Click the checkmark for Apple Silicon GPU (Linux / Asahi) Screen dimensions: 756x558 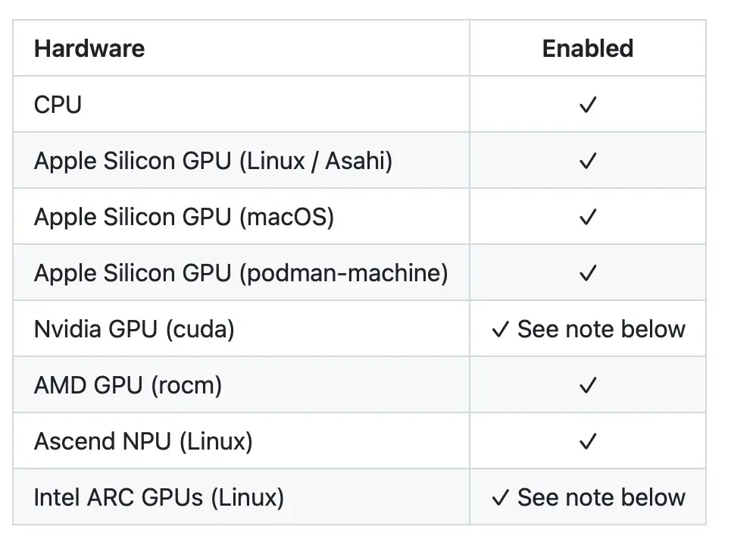[587, 161]
